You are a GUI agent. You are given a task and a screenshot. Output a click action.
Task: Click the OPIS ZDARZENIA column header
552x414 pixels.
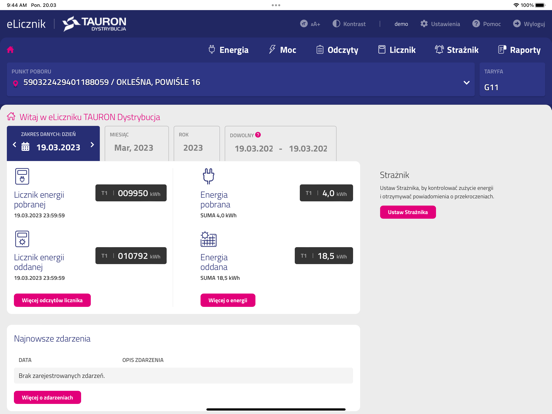(x=143, y=360)
